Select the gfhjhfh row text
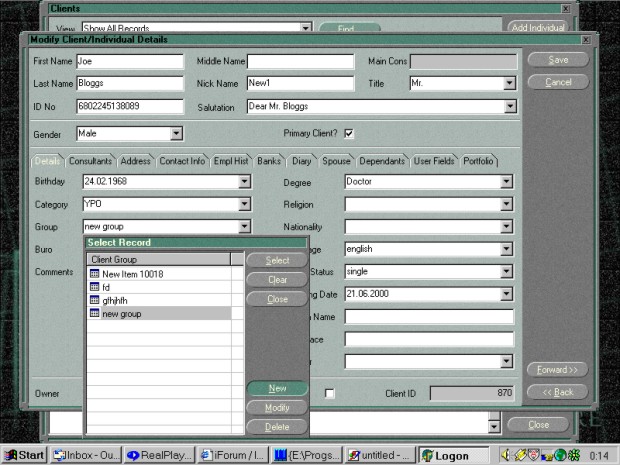 [115, 301]
